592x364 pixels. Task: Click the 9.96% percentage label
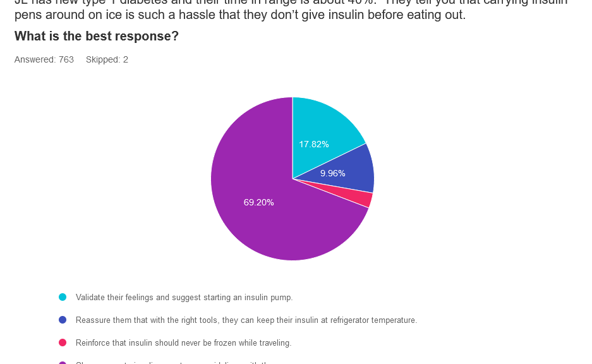click(x=332, y=173)
